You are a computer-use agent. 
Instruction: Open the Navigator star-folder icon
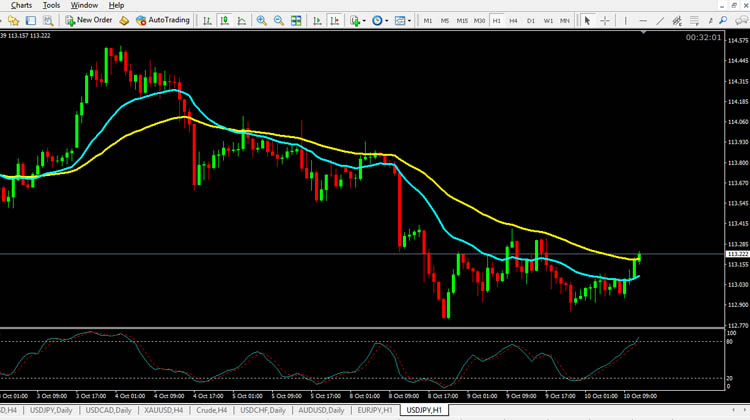pyautogui.click(x=13, y=21)
